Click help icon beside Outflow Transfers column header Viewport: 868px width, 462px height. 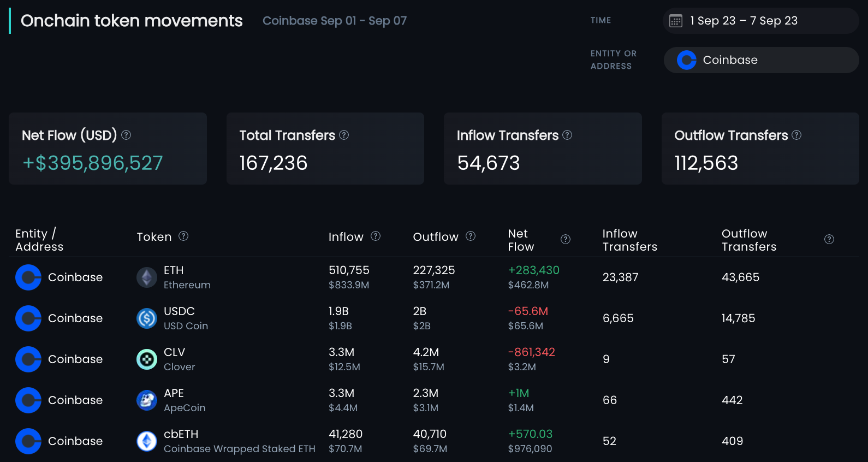tap(829, 239)
